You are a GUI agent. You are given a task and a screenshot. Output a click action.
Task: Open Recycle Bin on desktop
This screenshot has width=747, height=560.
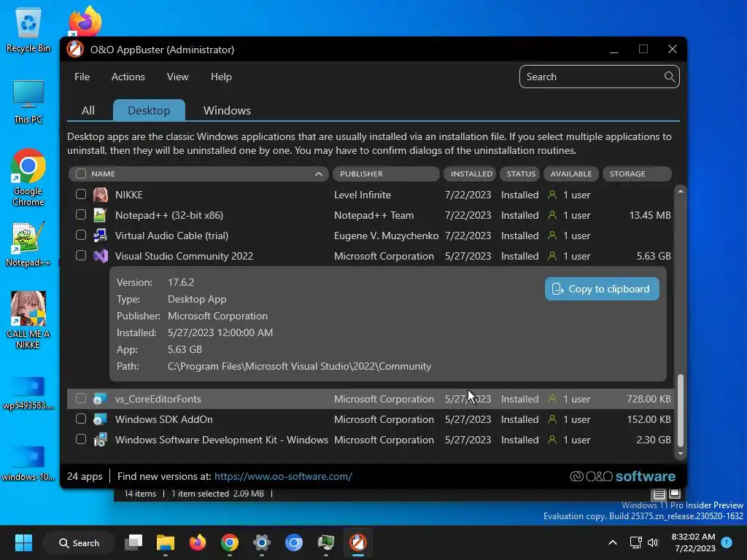[28, 29]
